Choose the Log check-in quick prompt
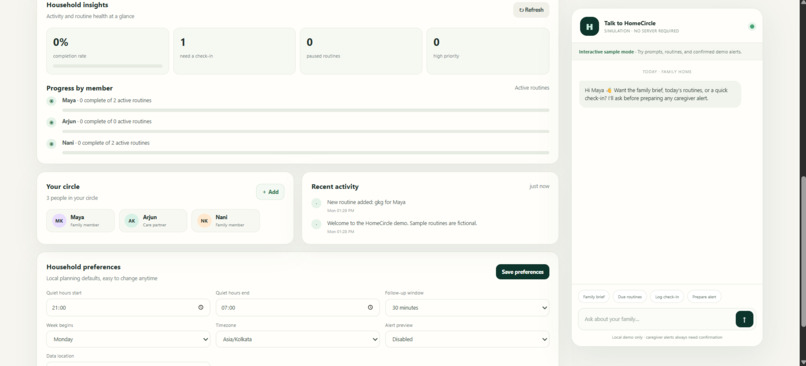Image resolution: width=806 pixels, height=366 pixels. (667, 297)
